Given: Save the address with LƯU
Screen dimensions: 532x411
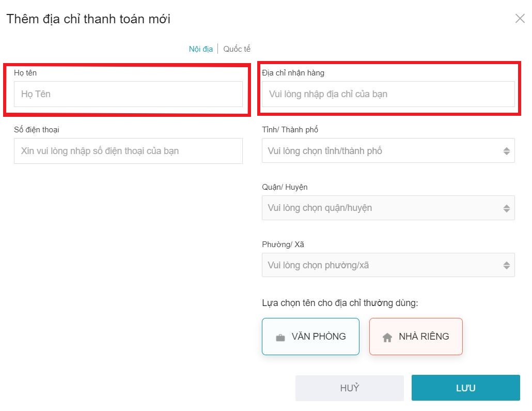Looking at the screenshot, I should (465, 388).
